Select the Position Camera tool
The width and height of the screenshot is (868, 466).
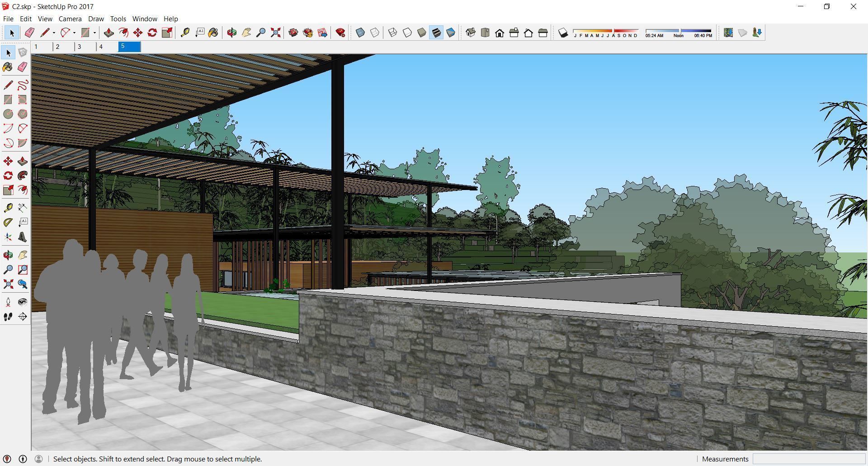(8, 302)
